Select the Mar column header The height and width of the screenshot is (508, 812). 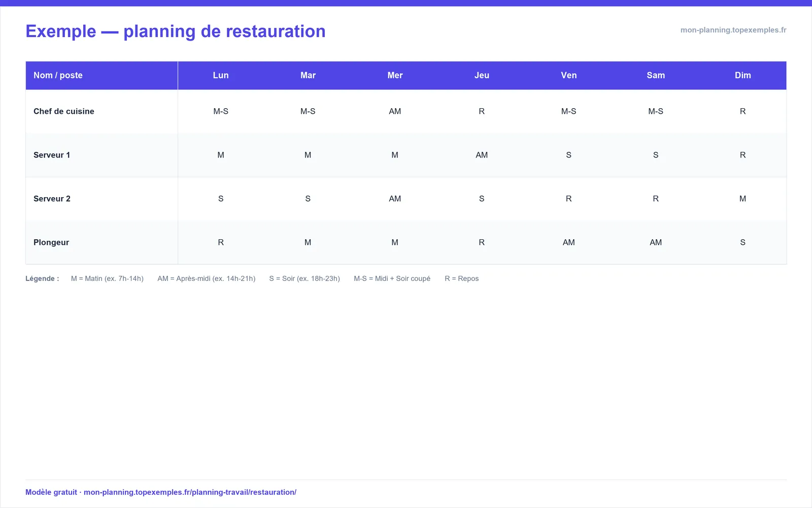[x=308, y=75]
